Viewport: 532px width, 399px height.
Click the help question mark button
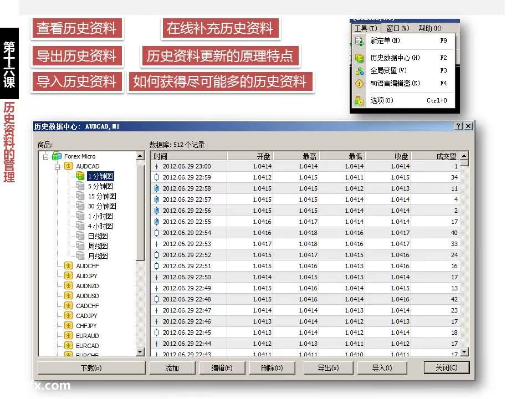tap(458, 126)
